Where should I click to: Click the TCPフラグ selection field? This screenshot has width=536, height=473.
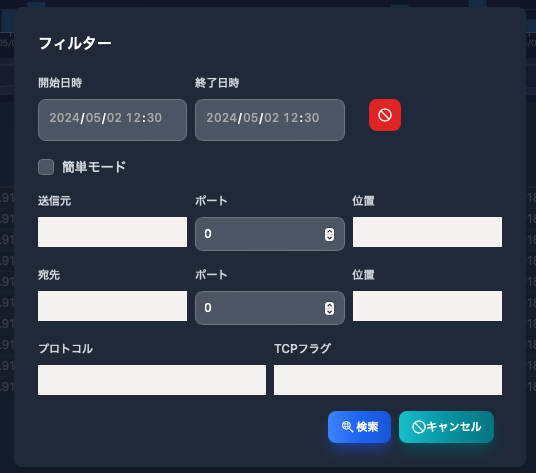(388, 380)
